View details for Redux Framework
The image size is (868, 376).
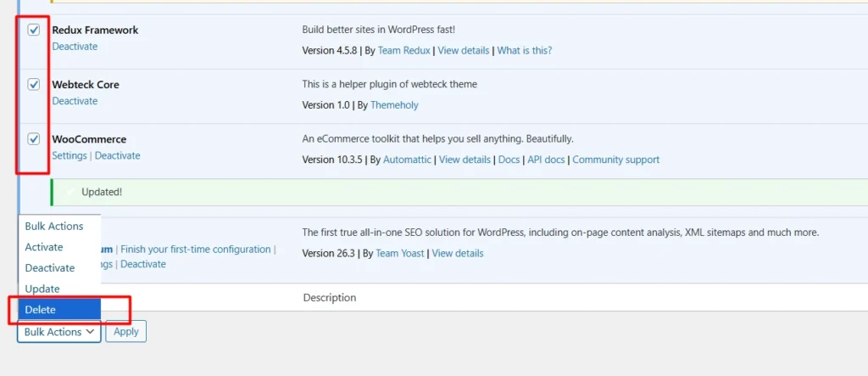(x=464, y=50)
